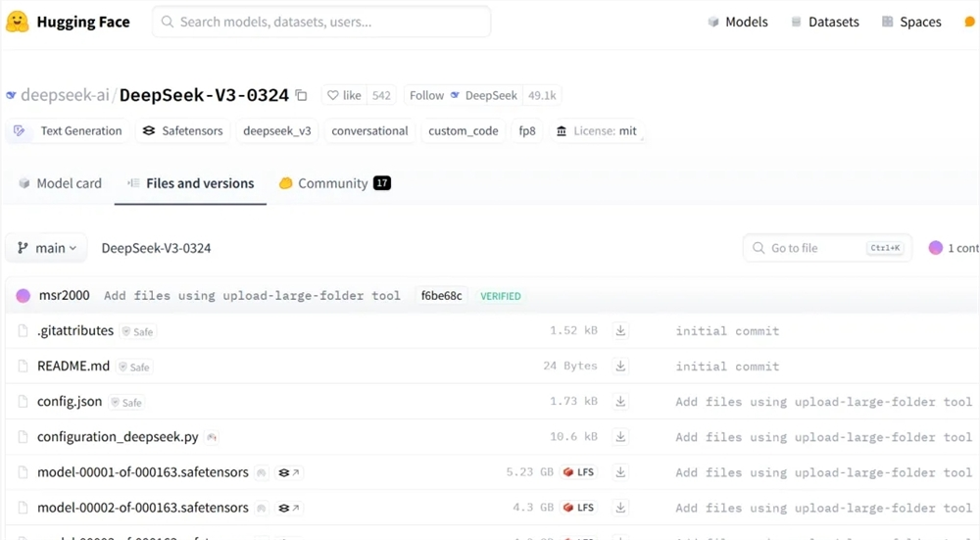This screenshot has width=980, height=540.
Task: Click the VERIFIED commit badge
Action: [500, 296]
